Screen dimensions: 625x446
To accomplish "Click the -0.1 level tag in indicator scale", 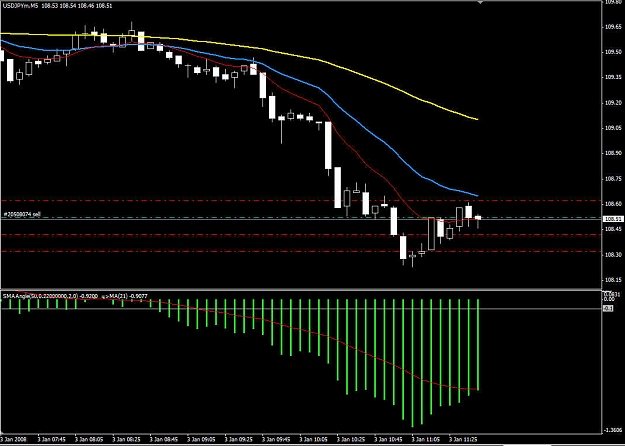I will (x=608, y=308).
